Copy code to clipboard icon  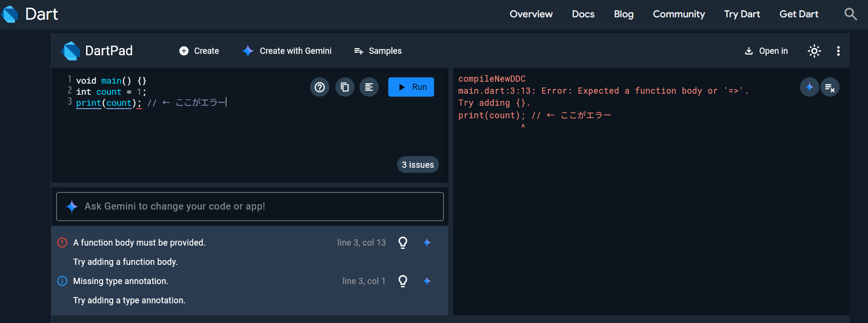click(345, 87)
